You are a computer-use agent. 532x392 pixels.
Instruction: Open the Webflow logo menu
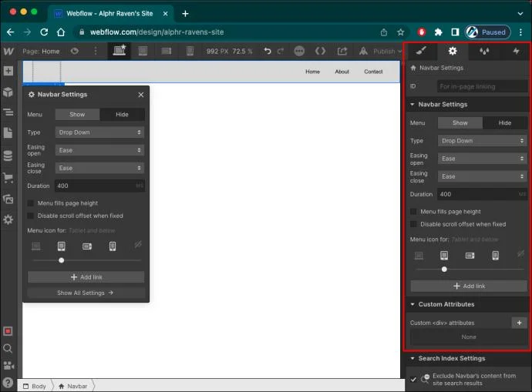point(8,51)
